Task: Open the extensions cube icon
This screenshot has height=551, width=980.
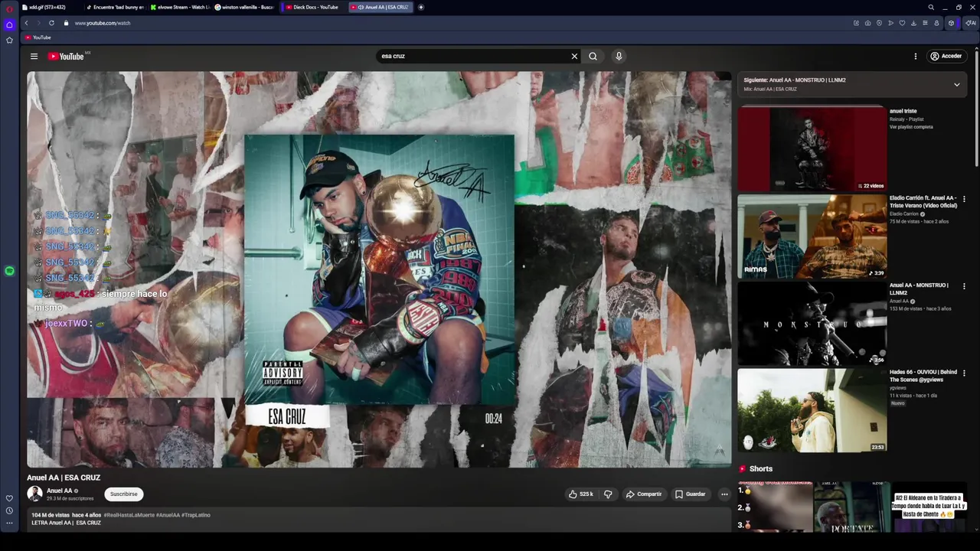Action: (x=951, y=23)
